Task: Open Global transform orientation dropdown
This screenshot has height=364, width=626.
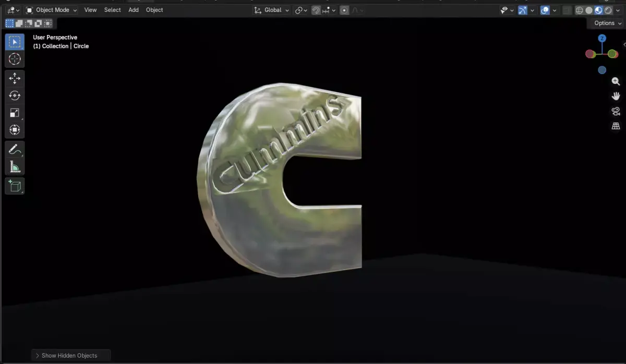Action: point(272,10)
